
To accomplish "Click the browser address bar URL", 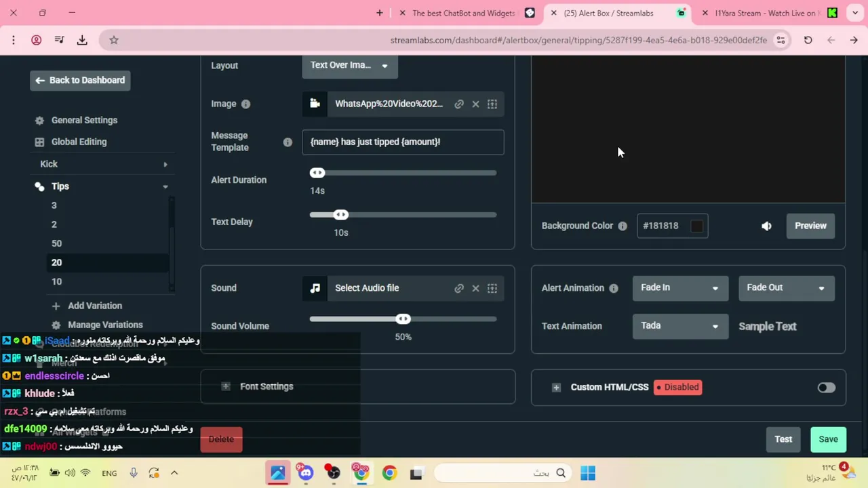I will (x=578, y=40).
